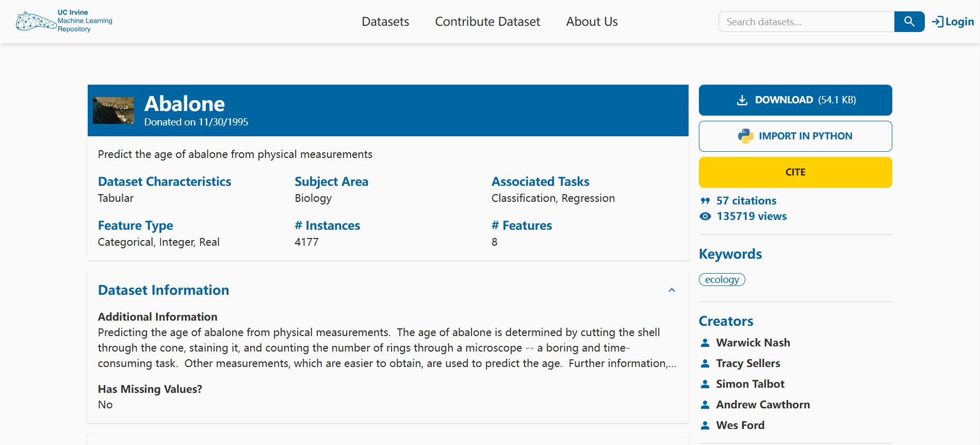Open the Datasets menu
This screenshot has width=980, height=445.
coord(385,22)
